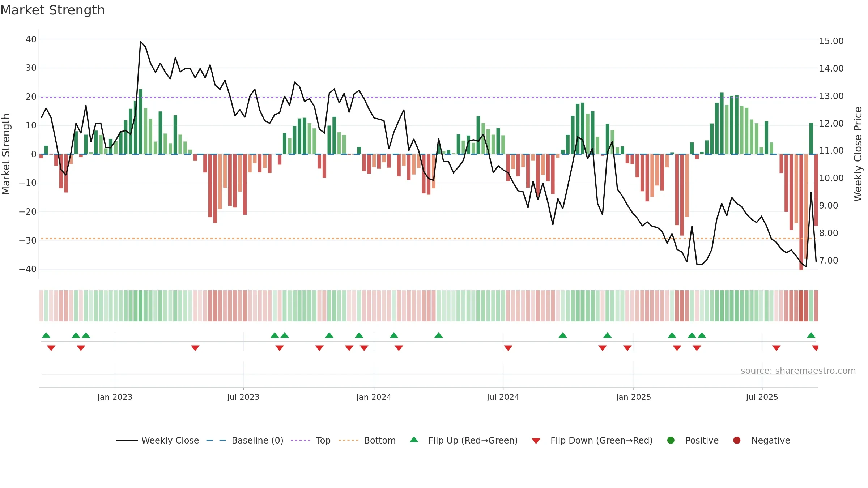Click the green Positive legend dot
The image size is (868, 488).
pyautogui.click(x=671, y=440)
